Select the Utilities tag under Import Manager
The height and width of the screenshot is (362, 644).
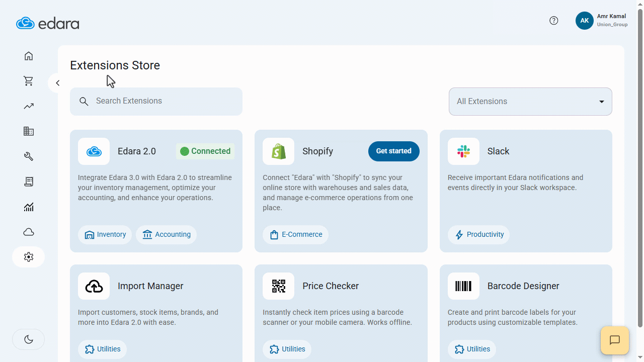click(102, 349)
